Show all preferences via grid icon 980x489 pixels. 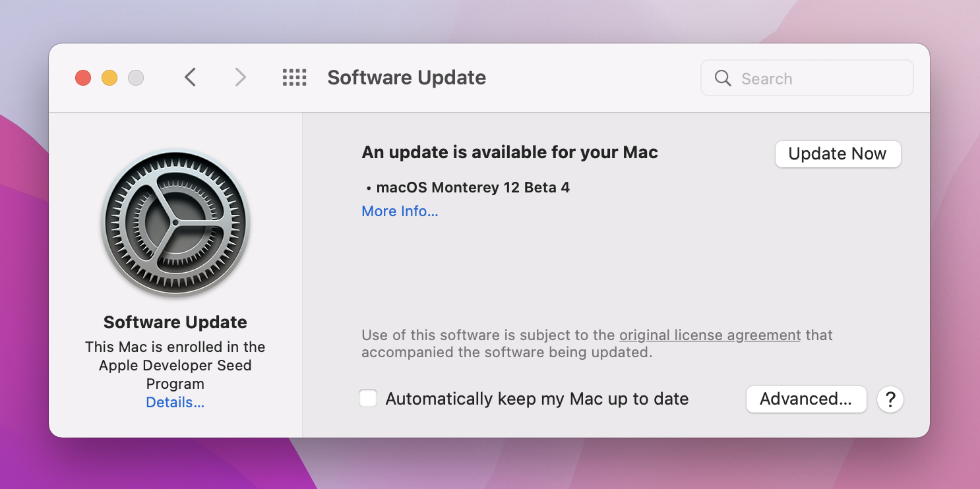pos(294,78)
